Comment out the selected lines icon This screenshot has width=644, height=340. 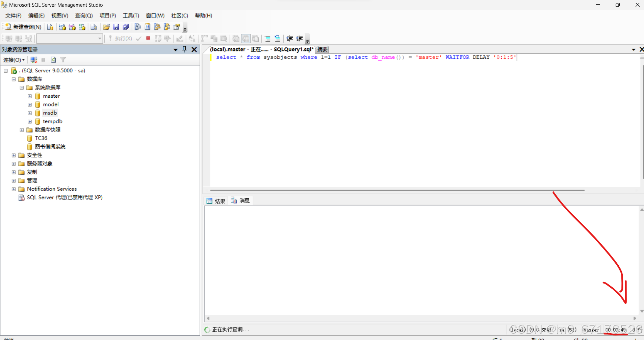(267, 39)
